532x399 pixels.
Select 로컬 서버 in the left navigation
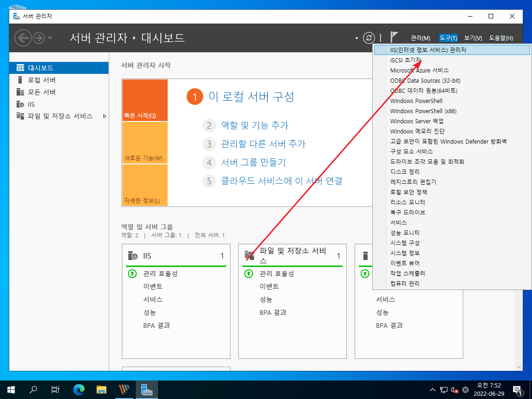[59, 80]
